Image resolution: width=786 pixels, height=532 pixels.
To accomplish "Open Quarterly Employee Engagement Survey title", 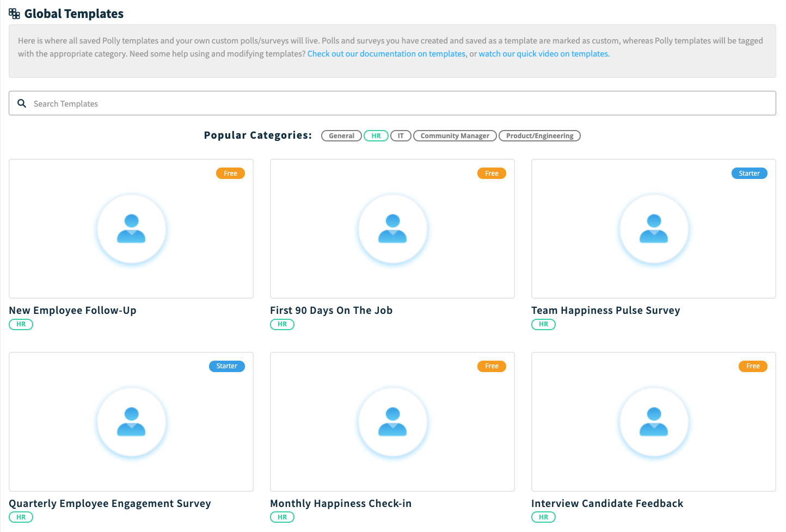I will [x=110, y=504].
